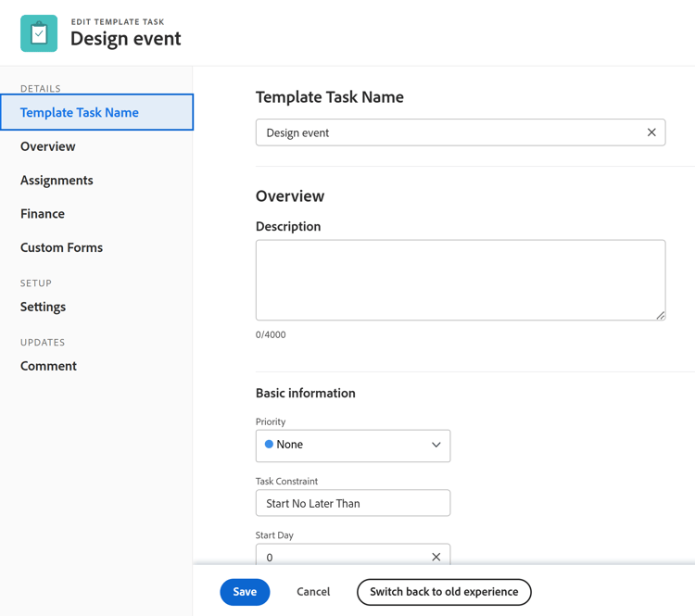Click the Description field label

[x=288, y=226]
